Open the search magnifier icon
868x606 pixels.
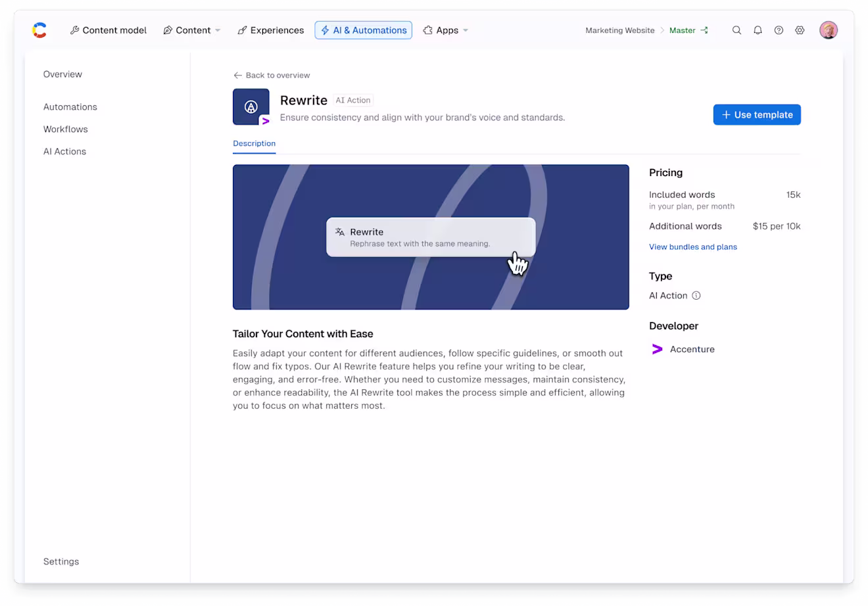click(736, 30)
